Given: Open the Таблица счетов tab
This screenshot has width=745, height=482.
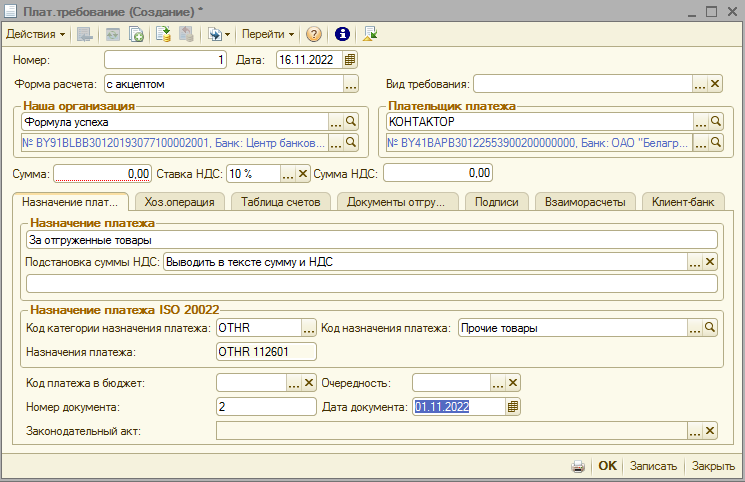Looking at the screenshot, I should point(281,202).
